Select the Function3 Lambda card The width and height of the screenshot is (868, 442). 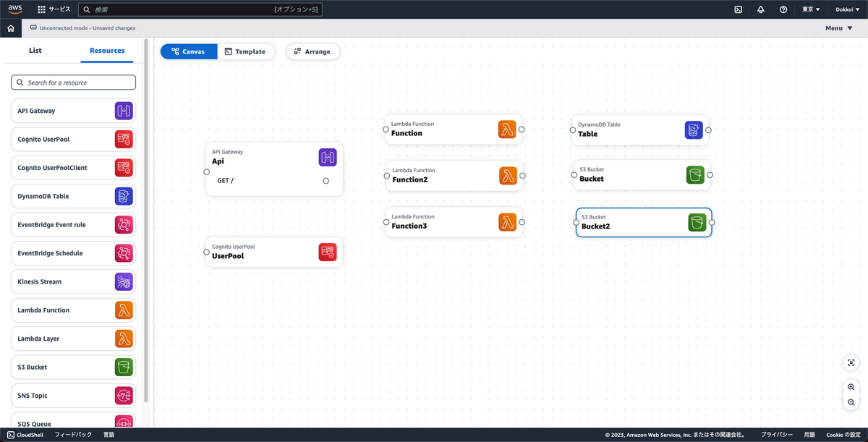[454, 222]
